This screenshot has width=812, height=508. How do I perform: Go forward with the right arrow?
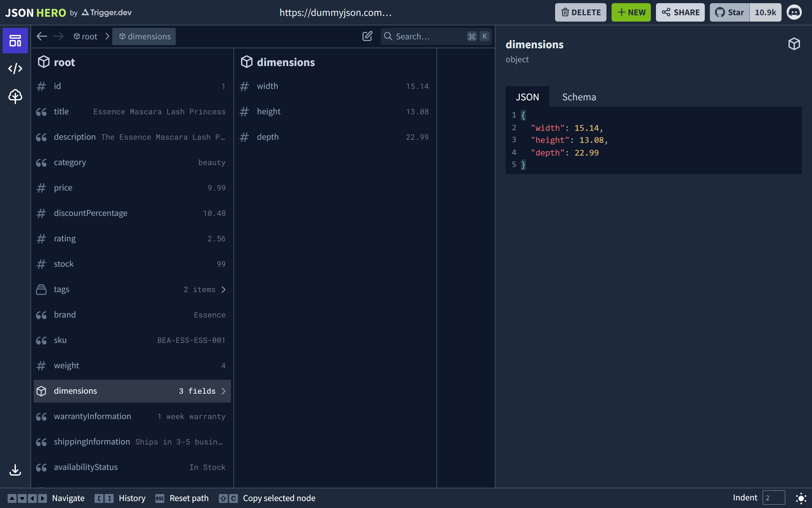pos(58,36)
